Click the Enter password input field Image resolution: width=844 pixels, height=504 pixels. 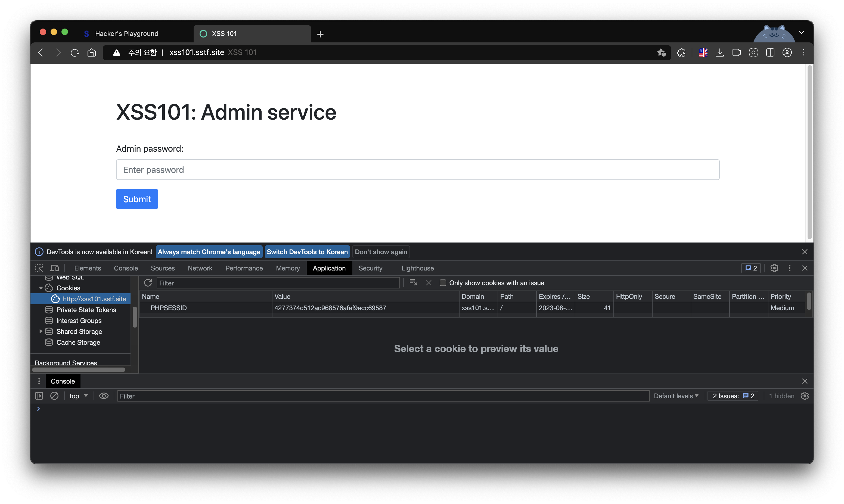tap(417, 170)
